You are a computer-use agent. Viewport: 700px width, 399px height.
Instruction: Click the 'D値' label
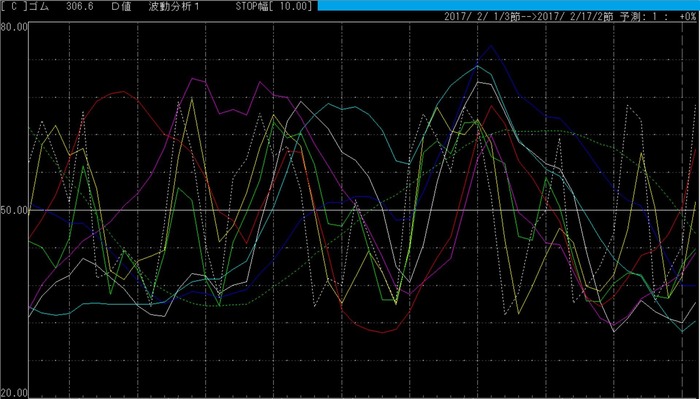click(121, 6)
